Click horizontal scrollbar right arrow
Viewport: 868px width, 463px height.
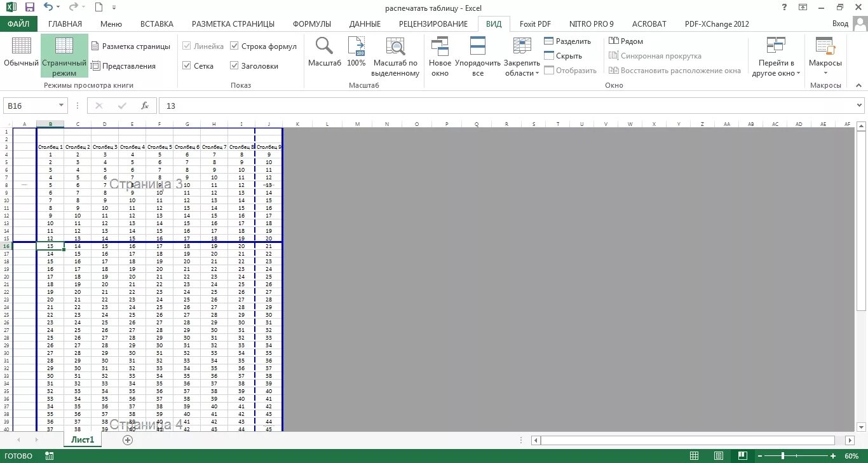click(x=850, y=440)
